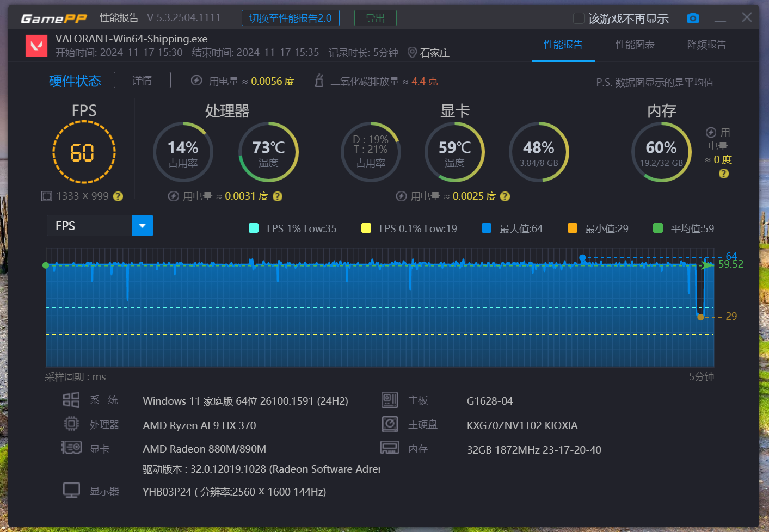769x532 pixels.
Task: Click the graphics card 59℃ temperature gauge
Action: (454, 152)
